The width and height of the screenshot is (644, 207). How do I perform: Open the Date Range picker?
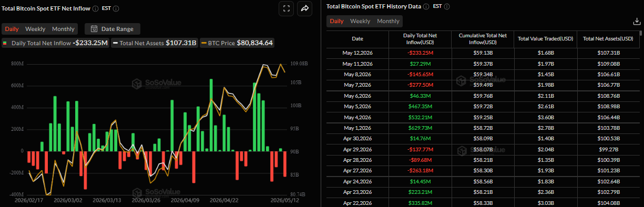(x=112, y=29)
